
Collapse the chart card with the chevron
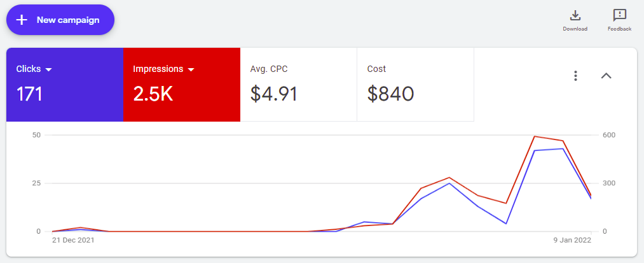[606, 76]
